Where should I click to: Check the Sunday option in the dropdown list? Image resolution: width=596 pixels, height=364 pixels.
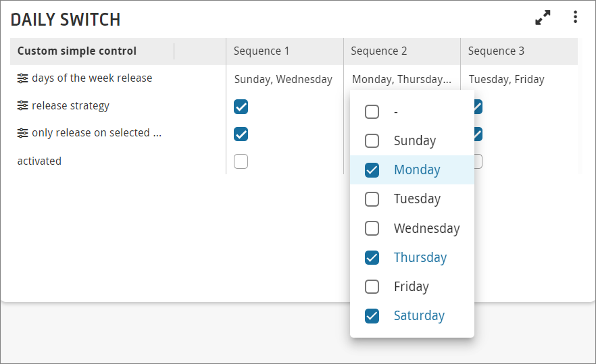[412, 140]
